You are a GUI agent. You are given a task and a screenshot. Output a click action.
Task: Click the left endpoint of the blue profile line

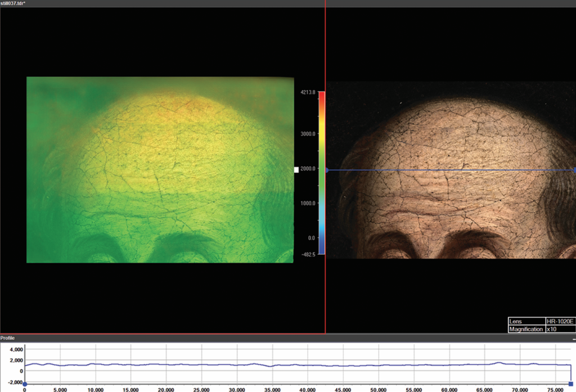(327, 170)
